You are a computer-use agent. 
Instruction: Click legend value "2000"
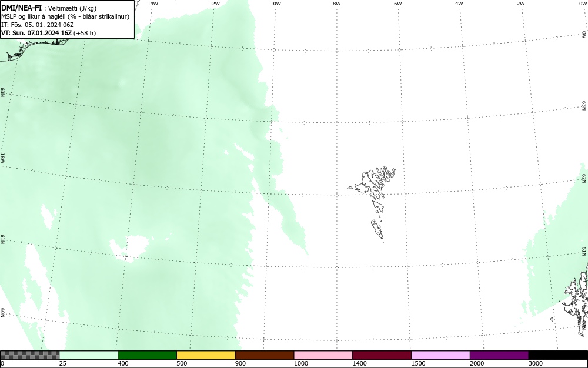tap(477, 363)
